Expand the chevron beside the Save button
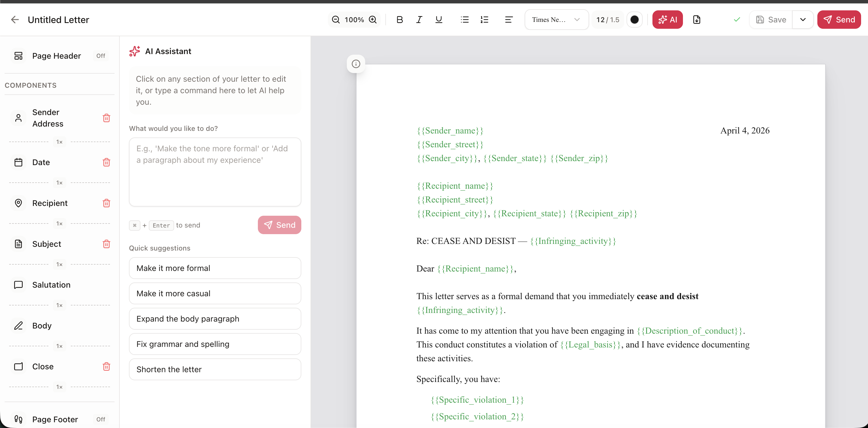 click(803, 20)
